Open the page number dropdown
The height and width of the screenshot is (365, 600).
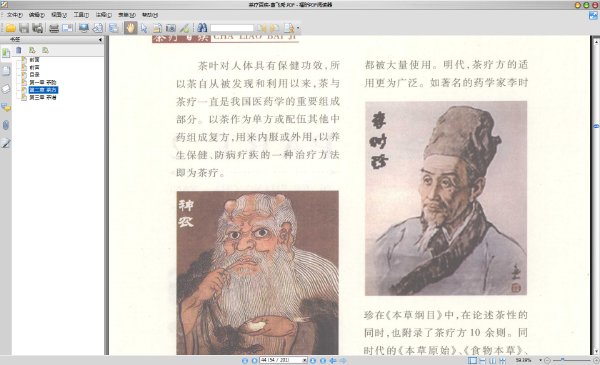[x=305, y=360]
